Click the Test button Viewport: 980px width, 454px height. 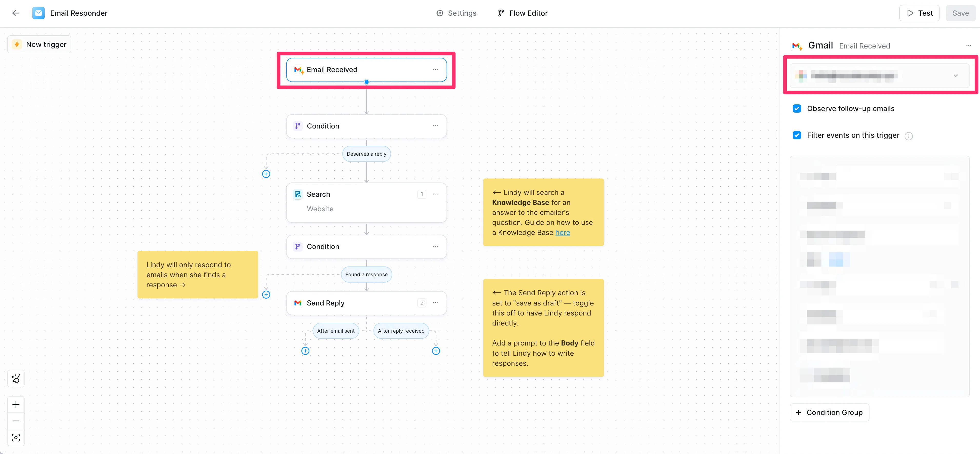pyautogui.click(x=919, y=13)
